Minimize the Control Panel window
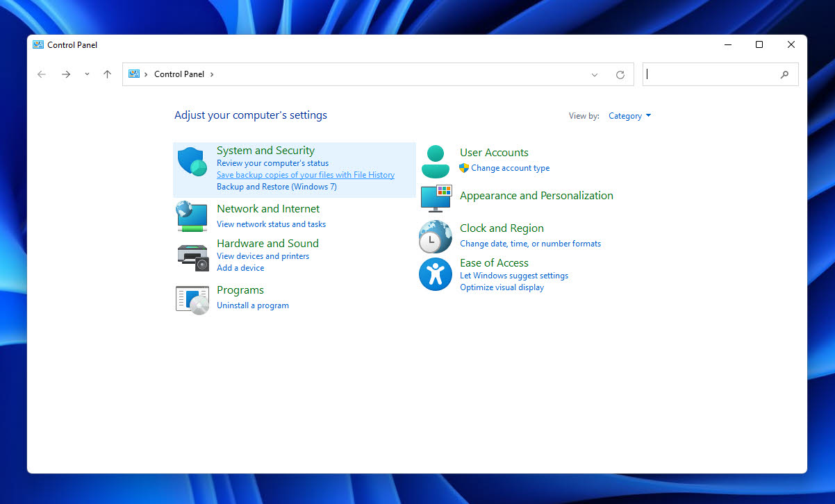Viewport: 835px width, 504px height. pos(728,44)
